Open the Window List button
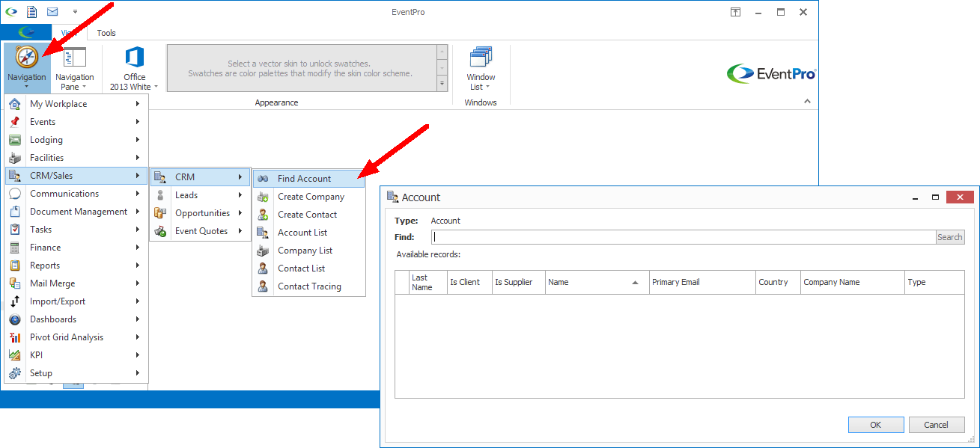The width and height of the screenshot is (980, 448). (x=481, y=67)
